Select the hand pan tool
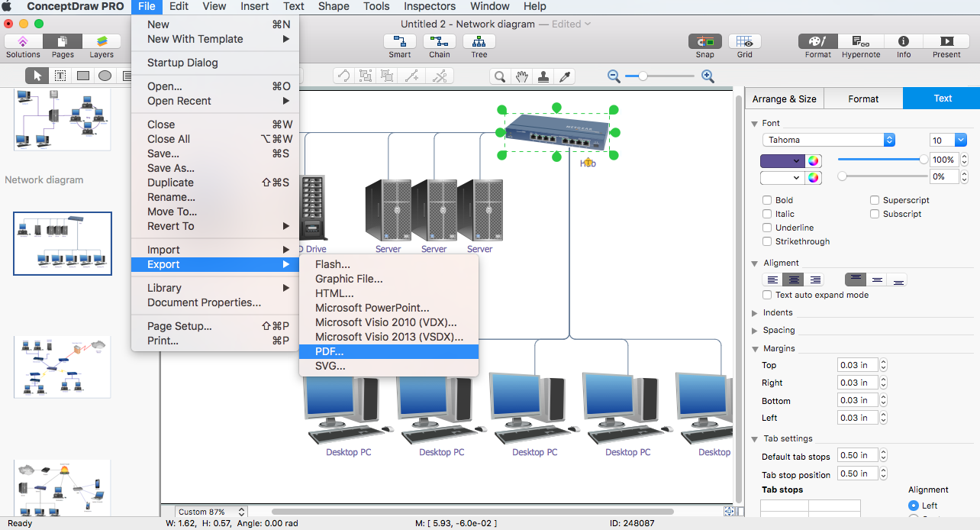This screenshot has width=980, height=530. click(522, 76)
